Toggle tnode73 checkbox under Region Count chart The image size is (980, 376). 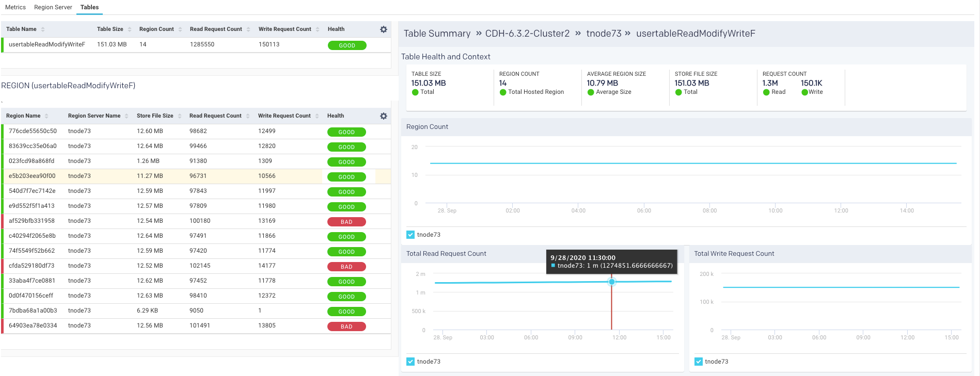(410, 235)
